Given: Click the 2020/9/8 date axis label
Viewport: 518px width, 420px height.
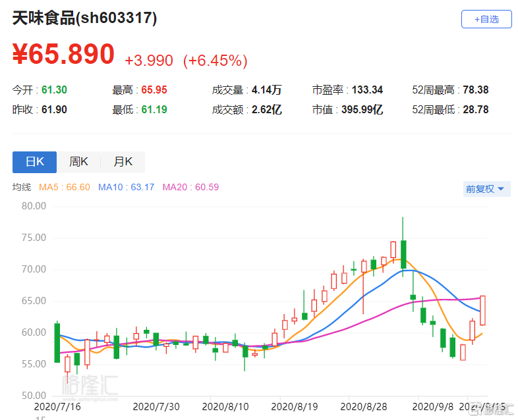Looking at the screenshot, I should [433, 407].
